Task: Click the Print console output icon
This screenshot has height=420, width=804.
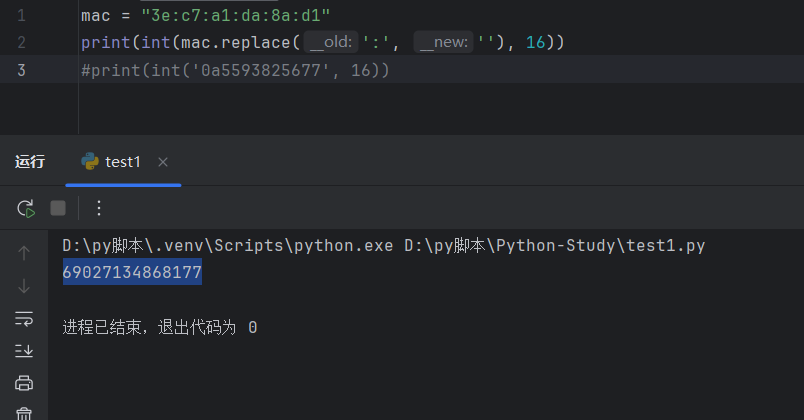Action: click(25, 382)
